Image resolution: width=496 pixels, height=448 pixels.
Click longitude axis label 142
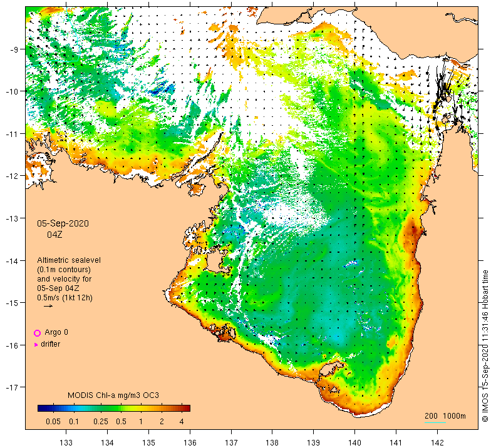click(437, 442)
